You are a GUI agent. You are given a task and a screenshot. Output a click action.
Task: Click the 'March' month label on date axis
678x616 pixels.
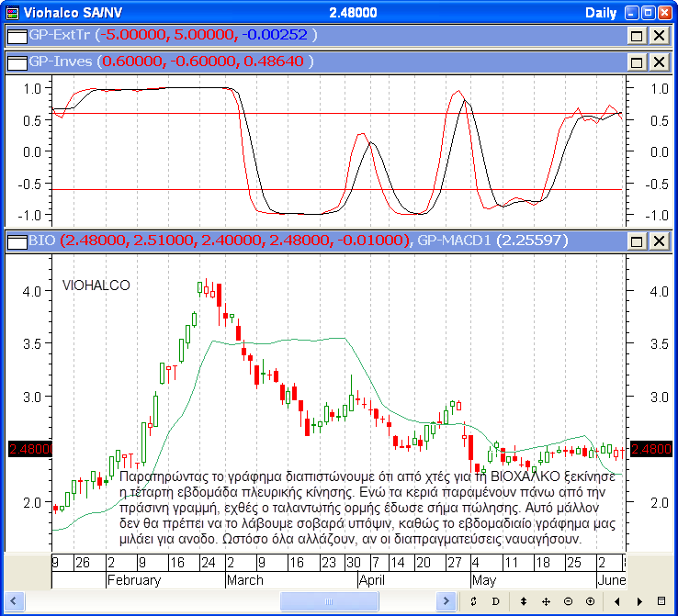[x=244, y=579]
